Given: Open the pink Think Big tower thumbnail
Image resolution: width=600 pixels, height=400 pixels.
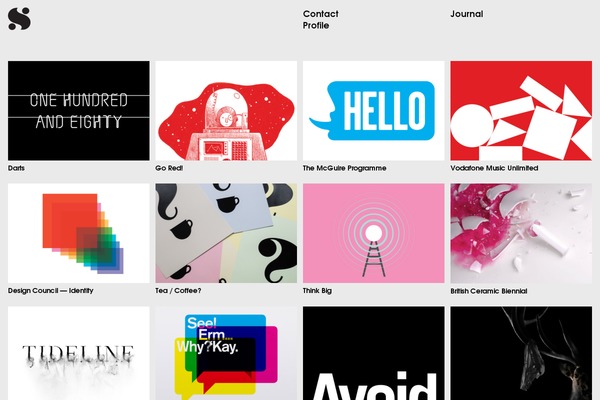Looking at the screenshot, I should [x=373, y=233].
